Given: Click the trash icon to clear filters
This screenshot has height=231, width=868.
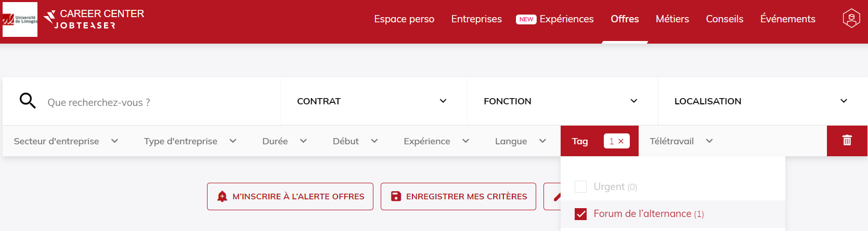Looking at the screenshot, I should click(x=847, y=140).
